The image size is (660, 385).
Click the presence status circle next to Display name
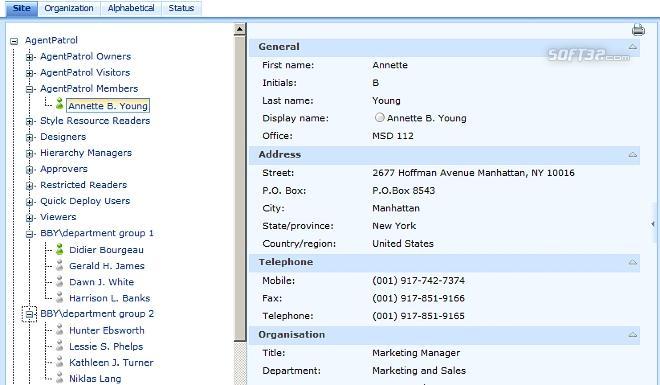pyautogui.click(x=379, y=117)
